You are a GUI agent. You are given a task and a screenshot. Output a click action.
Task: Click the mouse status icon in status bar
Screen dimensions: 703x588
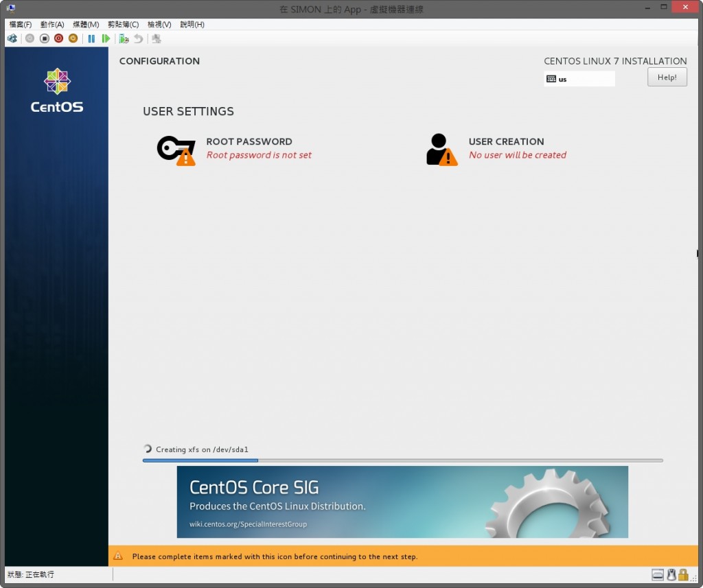tap(671, 574)
